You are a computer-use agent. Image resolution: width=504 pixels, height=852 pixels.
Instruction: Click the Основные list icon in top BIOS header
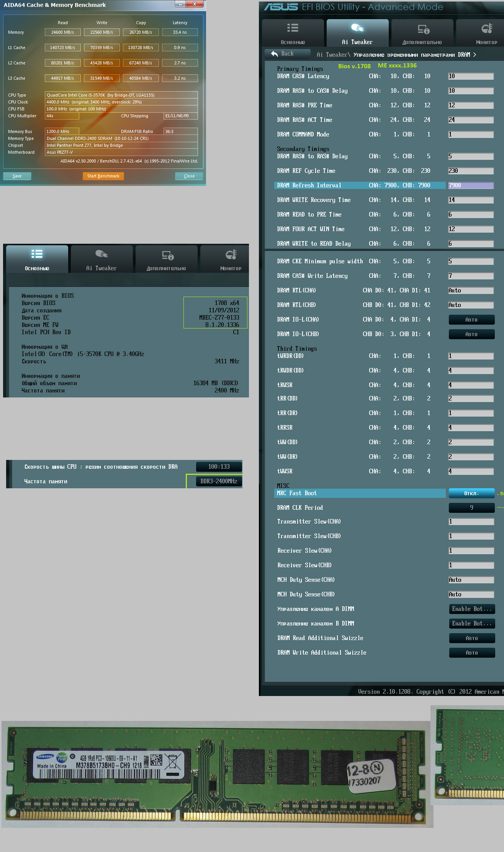pyautogui.click(x=293, y=28)
